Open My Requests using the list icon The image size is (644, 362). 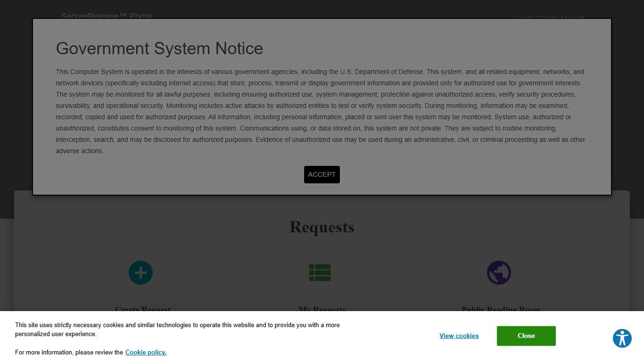[320, 272]
